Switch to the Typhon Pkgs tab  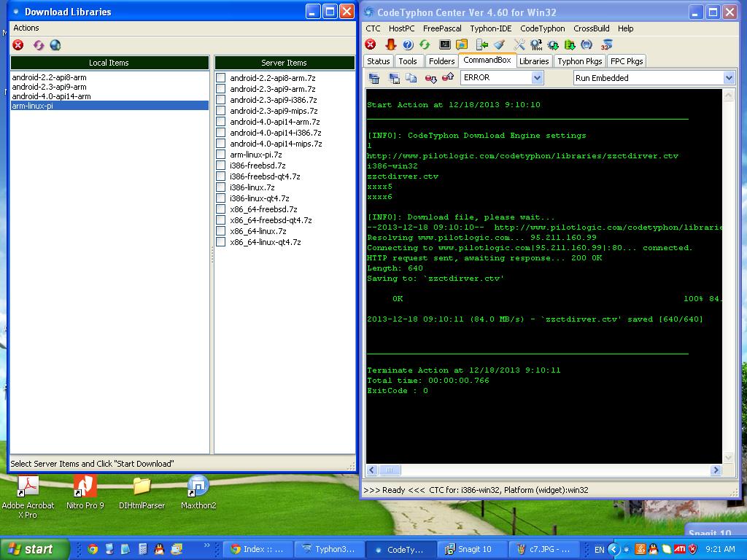(580, 61)
